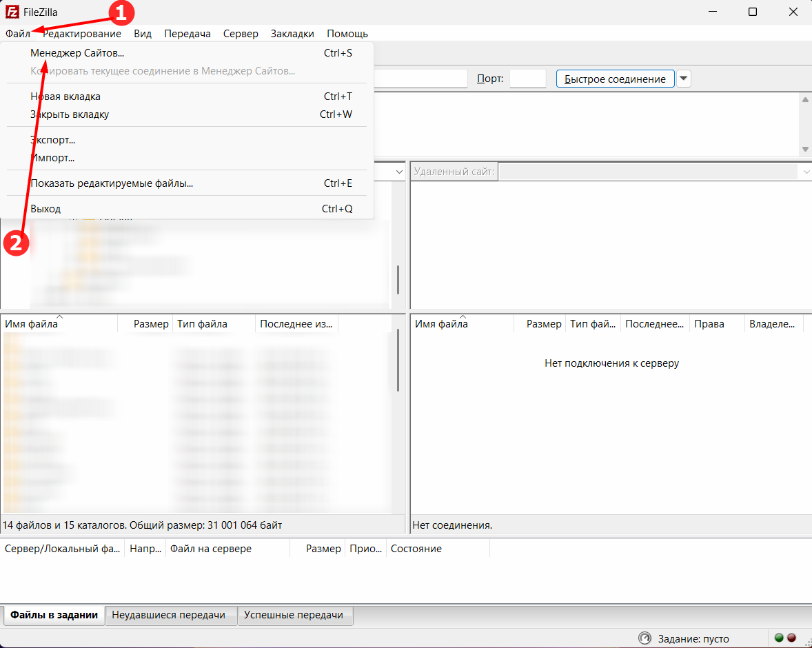The image size is (812, 648).
Task: Open the Закладки menu
Action: (x=292, y=34)
